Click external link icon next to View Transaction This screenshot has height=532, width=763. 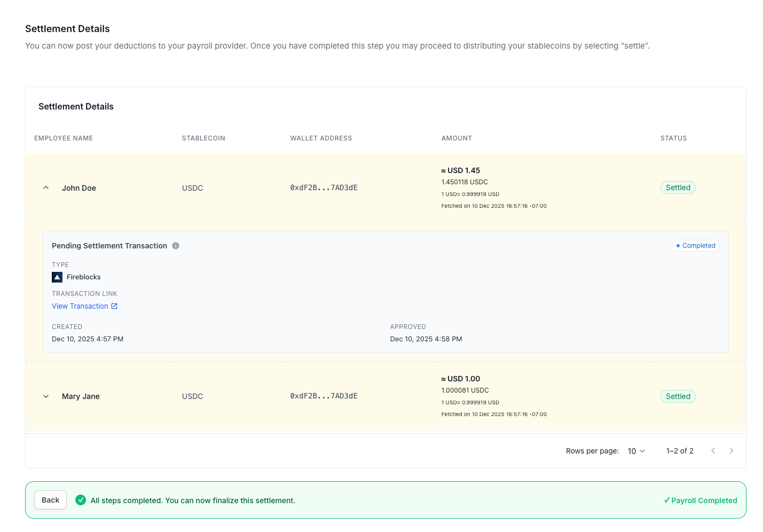tap(114, 306)
